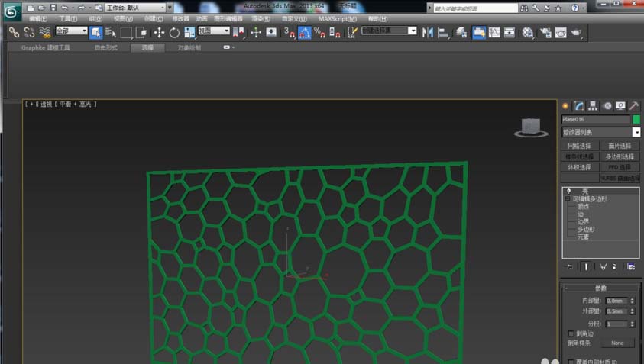
Task: Switch to the 对象绘制 ribbon tab
Action: pyautogui.click(x=189, y=47)
